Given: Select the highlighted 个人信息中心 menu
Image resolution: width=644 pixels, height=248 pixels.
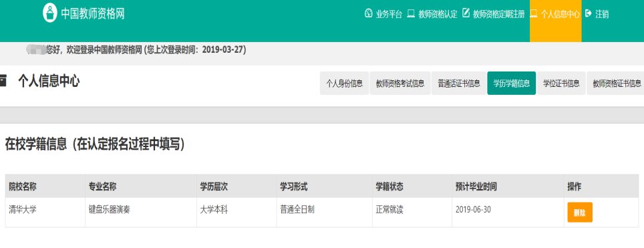Looking at the screenshot, I should click(555, 21).
